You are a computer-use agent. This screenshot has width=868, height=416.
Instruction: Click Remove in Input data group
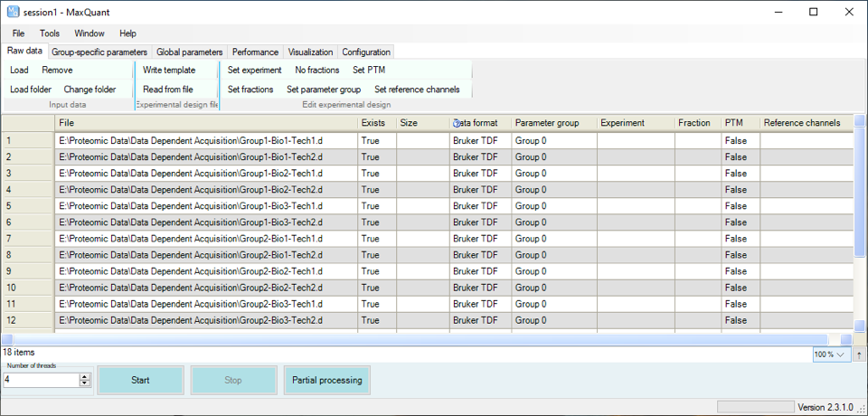pos(57,70)
